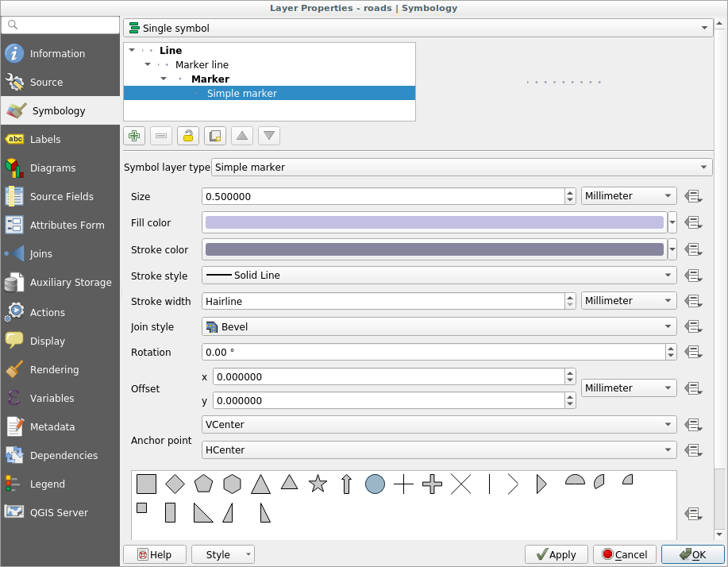This screenshot has height=567, width=728.
Task: Select the arrow marker shape
Action: [346, 484]
